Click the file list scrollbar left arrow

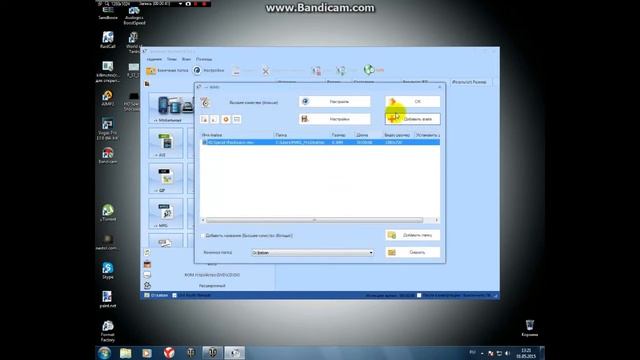pyautogui.click(x=203, y=220)
